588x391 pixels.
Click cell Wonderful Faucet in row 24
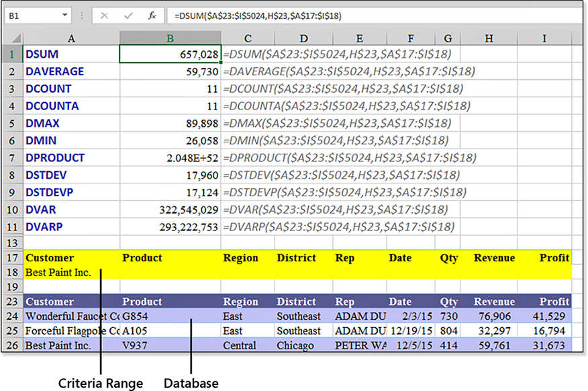(x=71, y=316)
